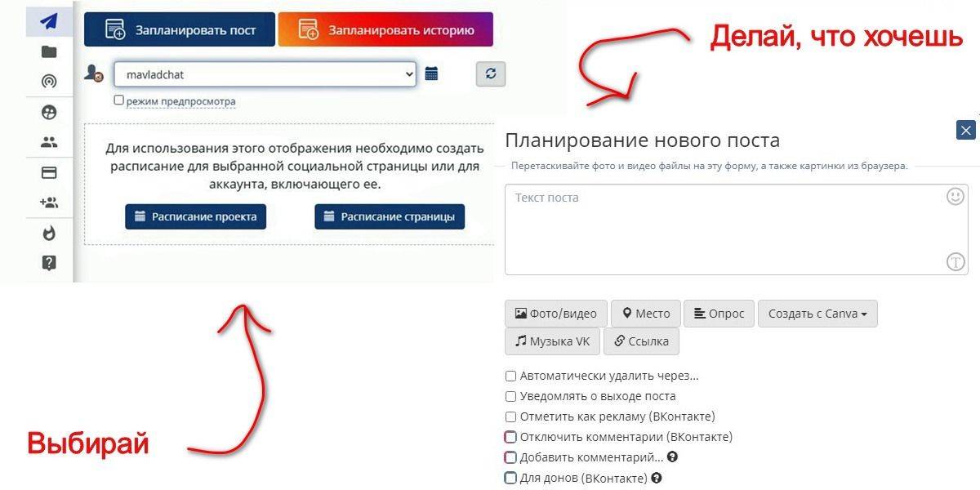Add attachment with Фото/видео button
The width and height of the screenshot is (980, 490).
(x=556, y=314)
